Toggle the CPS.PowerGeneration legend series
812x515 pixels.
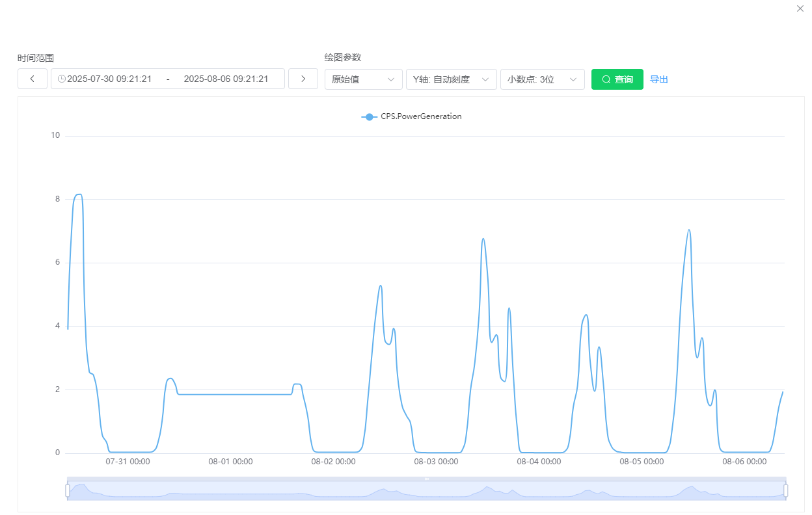(411, 116)
